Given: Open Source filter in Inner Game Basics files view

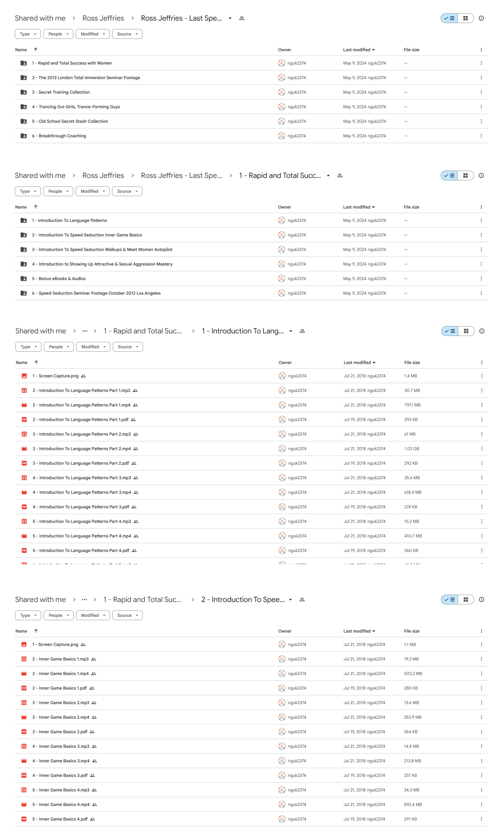Looking at the screenshot, I should click(127, 615).
